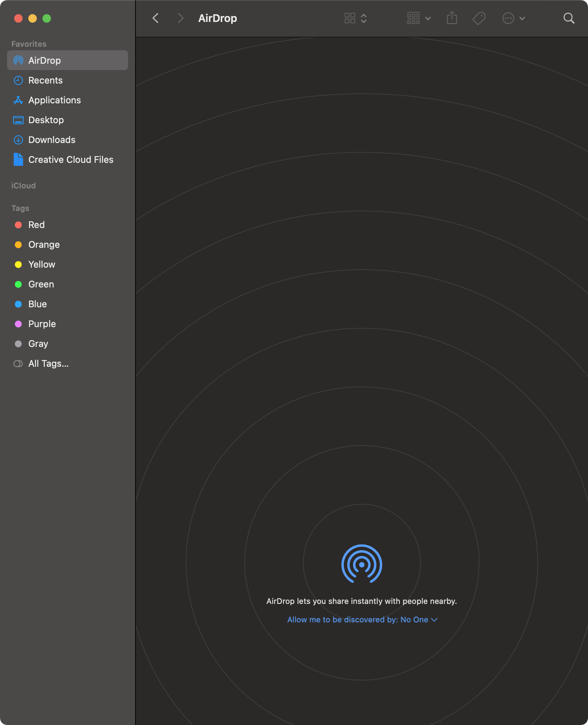This screenshot has width=588, height=725.
Task: Click the AirDrop window title text
Action: click(x=218, y=18)
